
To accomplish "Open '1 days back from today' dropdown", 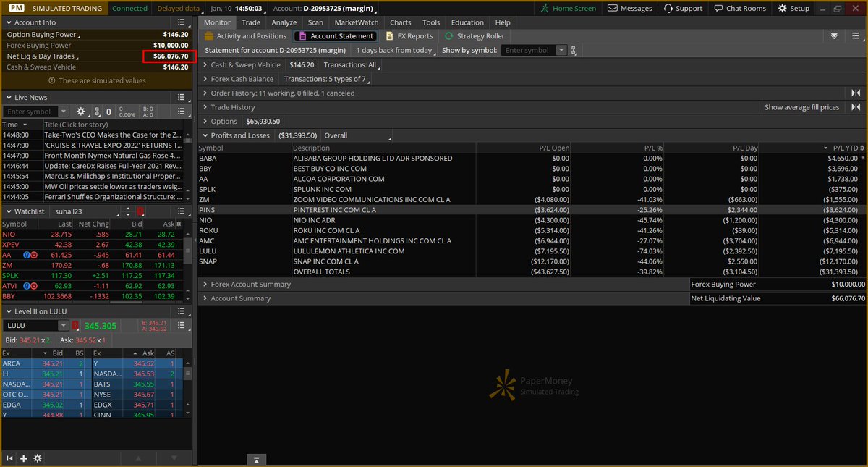I will (x=396, y=51).
